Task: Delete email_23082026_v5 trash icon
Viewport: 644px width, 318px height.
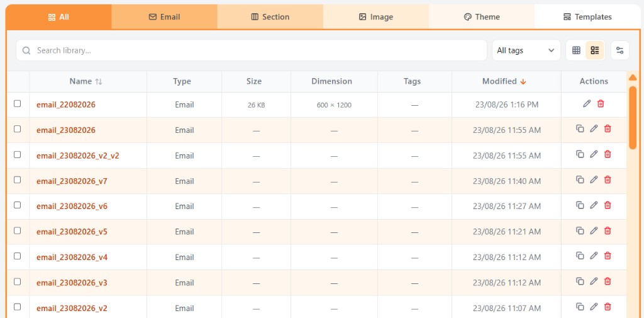Action: pyautogui.click(x=608, y=230)
